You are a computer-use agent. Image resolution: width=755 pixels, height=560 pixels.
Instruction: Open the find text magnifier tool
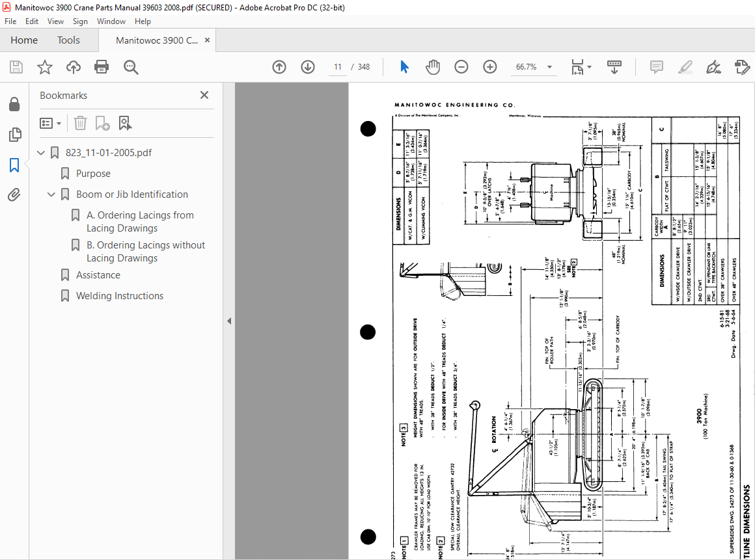pyautogui.click(x=131, y=67)
